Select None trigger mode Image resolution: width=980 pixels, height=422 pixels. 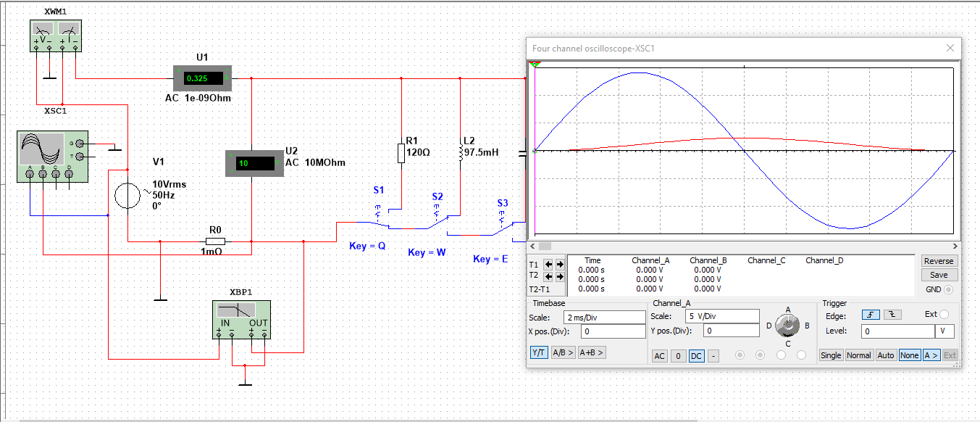tap(909, 355)
